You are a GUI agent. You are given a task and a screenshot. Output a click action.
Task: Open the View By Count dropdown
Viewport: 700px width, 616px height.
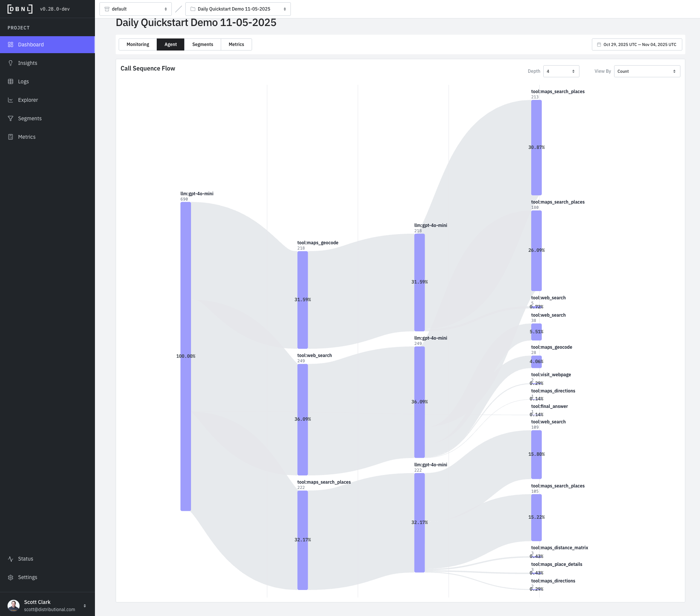tap(647, 71)
